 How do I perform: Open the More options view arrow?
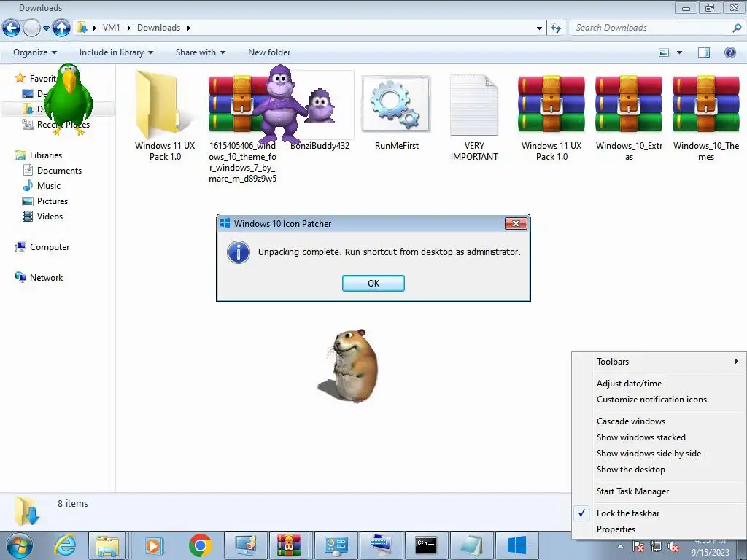(679, 52)
